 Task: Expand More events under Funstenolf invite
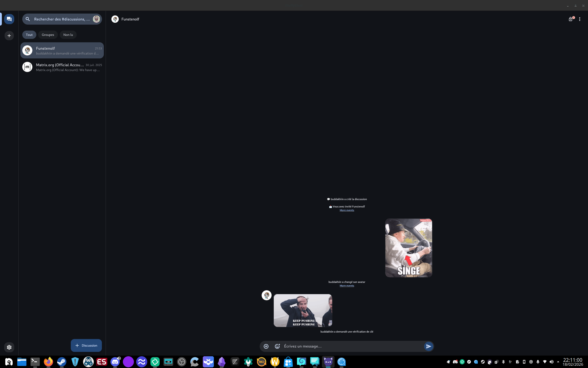click(x=347, y=210)
